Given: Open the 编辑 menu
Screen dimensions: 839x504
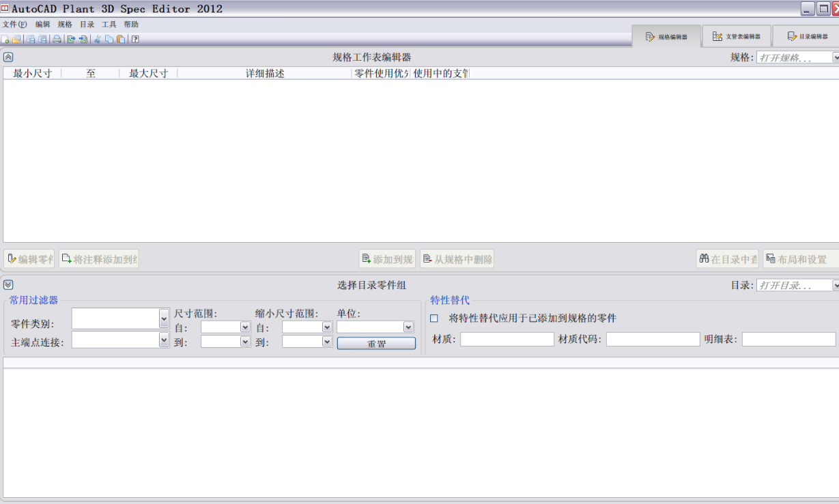Looking at the screenshot, I should coord(43,25).
